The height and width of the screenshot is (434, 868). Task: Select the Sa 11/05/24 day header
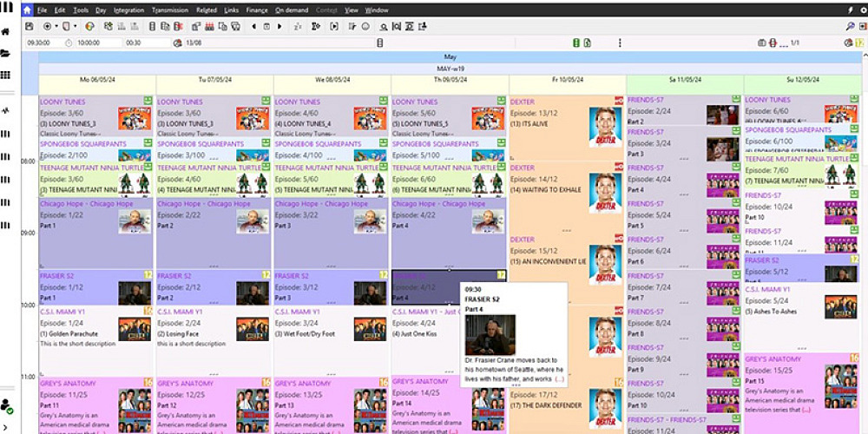(684, 80)
